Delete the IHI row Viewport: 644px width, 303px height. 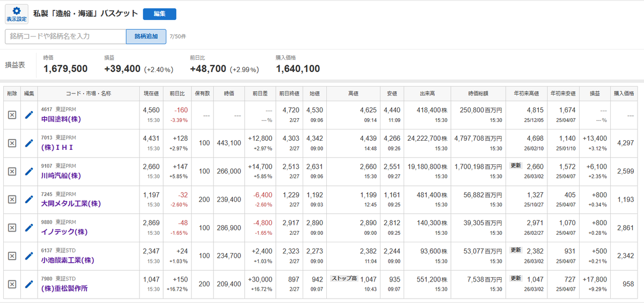(x=12, y=143)
